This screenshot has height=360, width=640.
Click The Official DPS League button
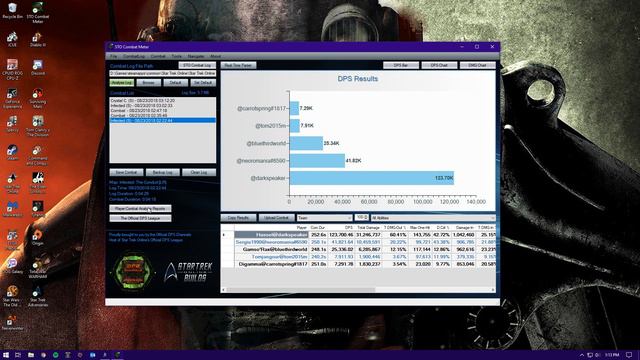[140, 218]
